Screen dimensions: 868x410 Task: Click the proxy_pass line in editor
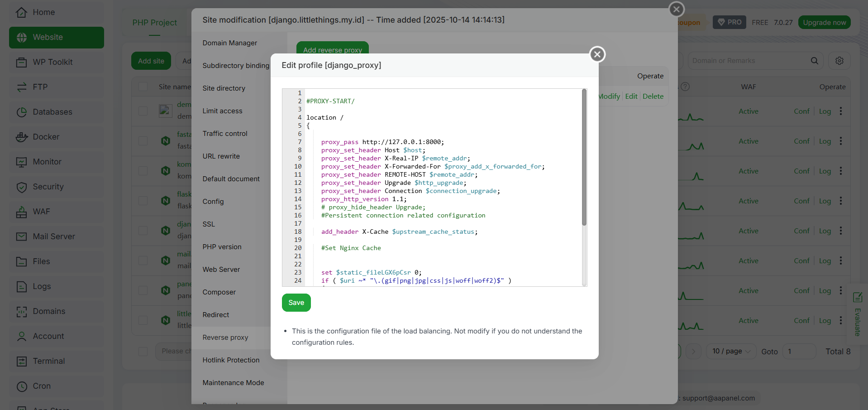click(x=382, y=142)
